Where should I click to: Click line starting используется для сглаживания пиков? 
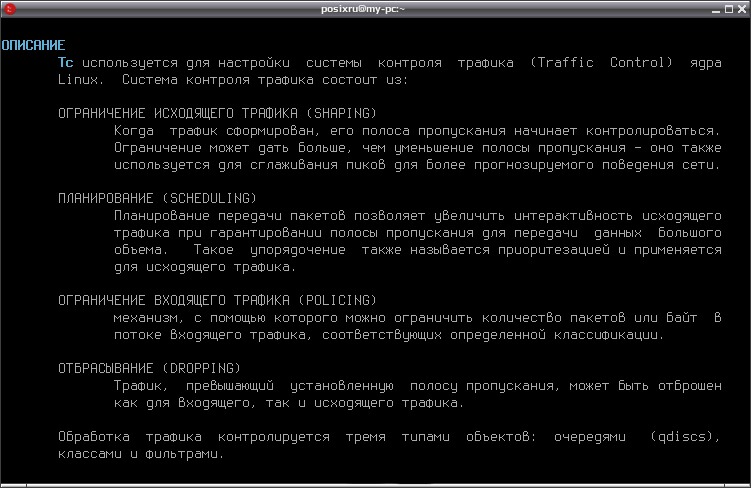click(x=417, y=165)
